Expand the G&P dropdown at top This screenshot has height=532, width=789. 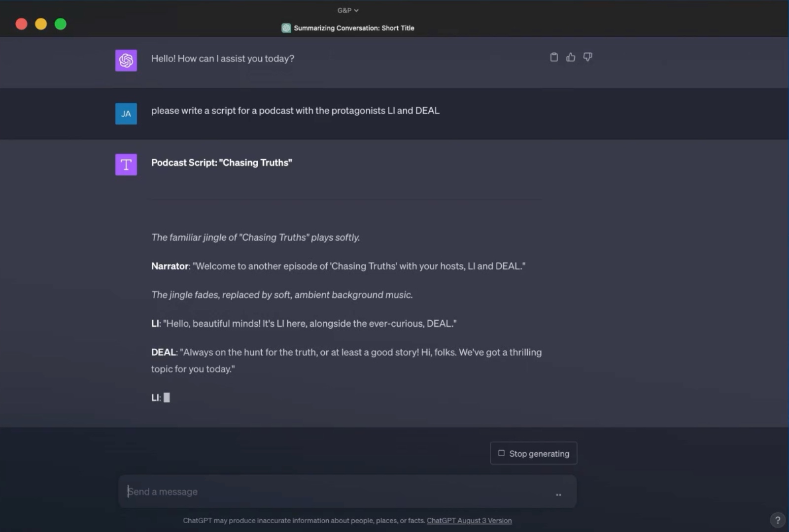click(x=348, y=10)
